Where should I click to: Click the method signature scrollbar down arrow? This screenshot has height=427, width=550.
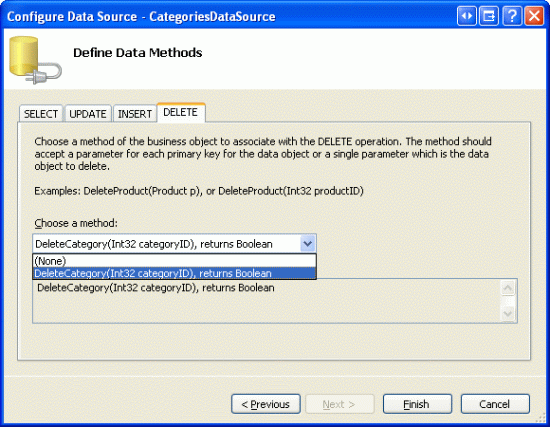pos(508,313)
